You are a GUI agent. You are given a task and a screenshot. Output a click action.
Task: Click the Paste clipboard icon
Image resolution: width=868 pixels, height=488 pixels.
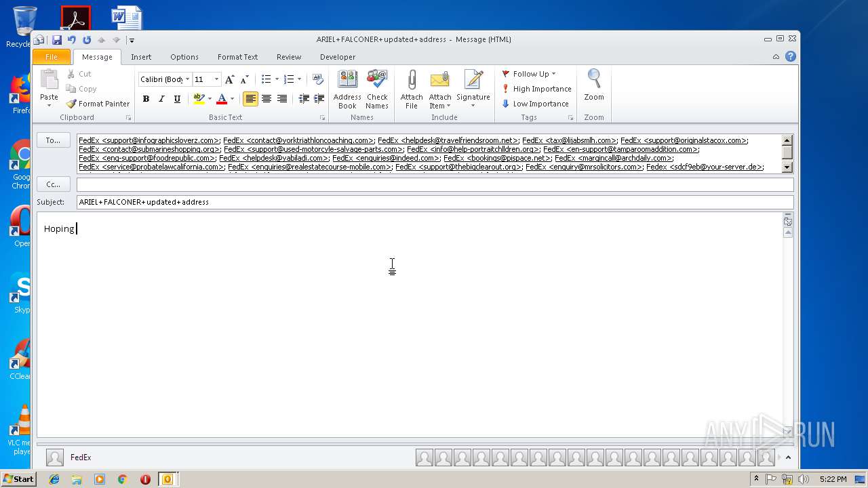point(49,80)
